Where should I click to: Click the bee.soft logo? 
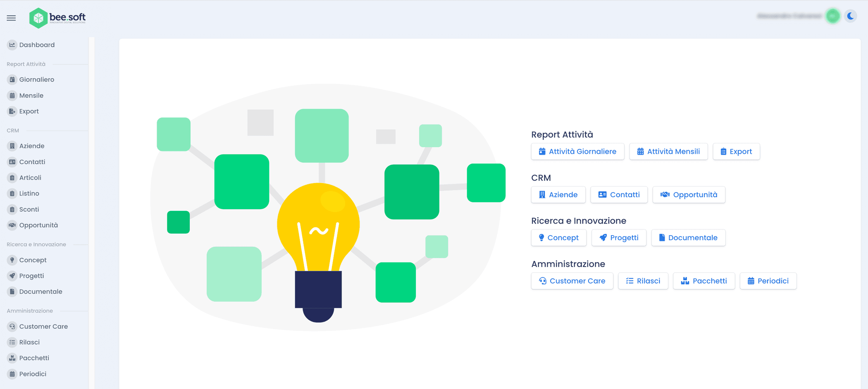(x=57, y=18)
